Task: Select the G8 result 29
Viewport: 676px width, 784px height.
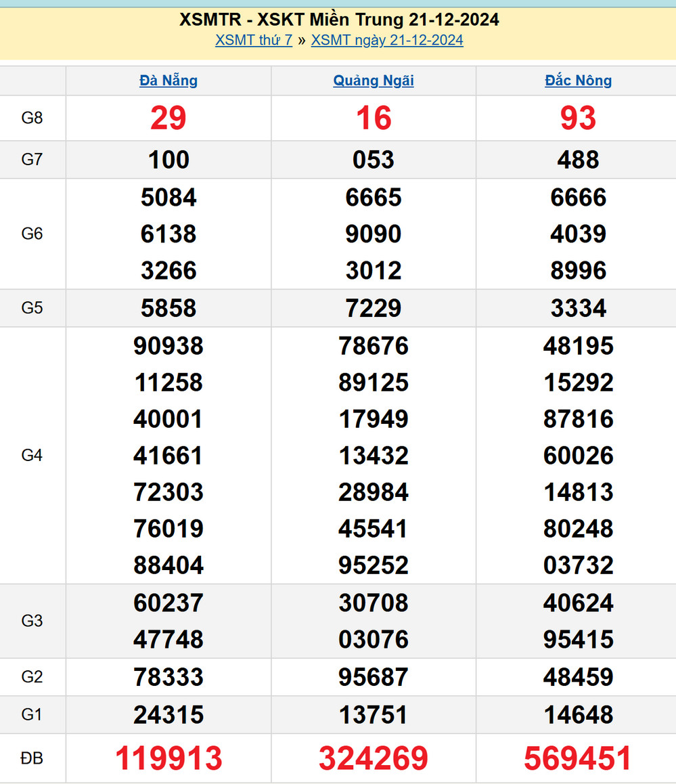Action: [x=168, y=118]
